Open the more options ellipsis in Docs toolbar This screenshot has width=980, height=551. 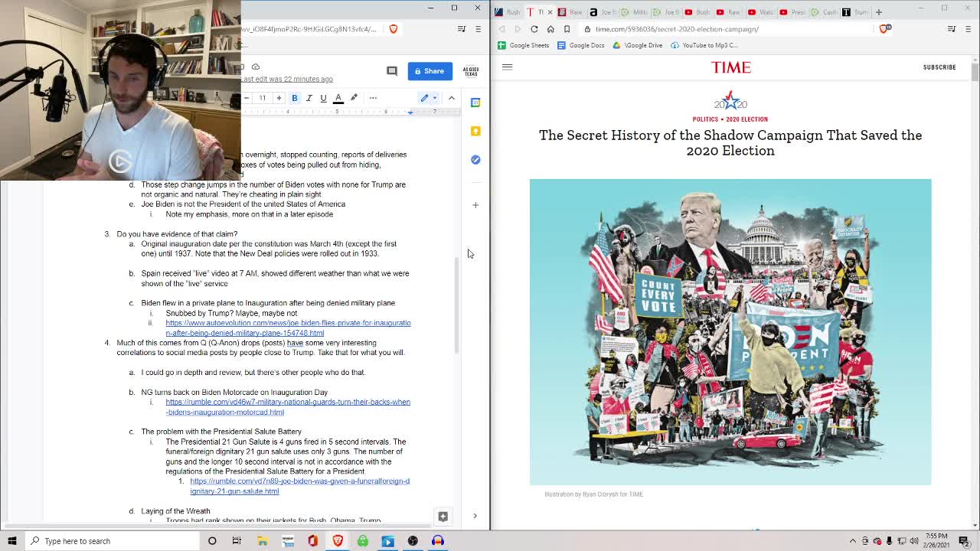pyautogui.click(x=373, y=98)
